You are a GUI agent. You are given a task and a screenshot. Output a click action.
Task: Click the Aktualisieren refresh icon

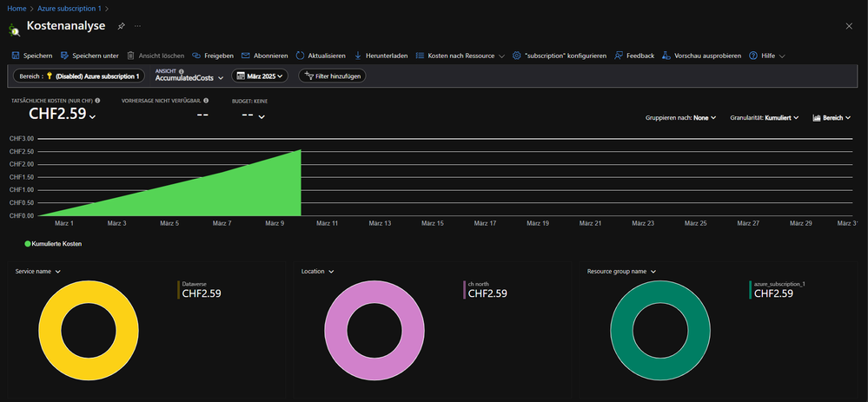pos(300,56)
